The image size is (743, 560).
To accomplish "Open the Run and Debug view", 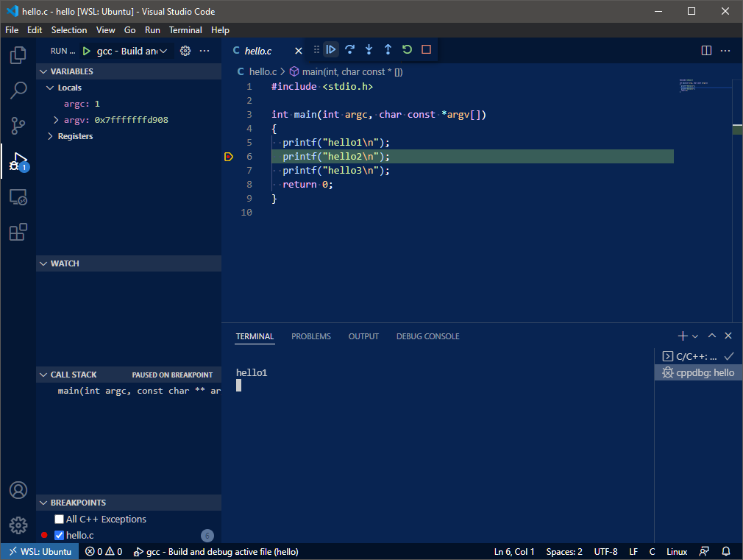I will (x=18, y=162).
